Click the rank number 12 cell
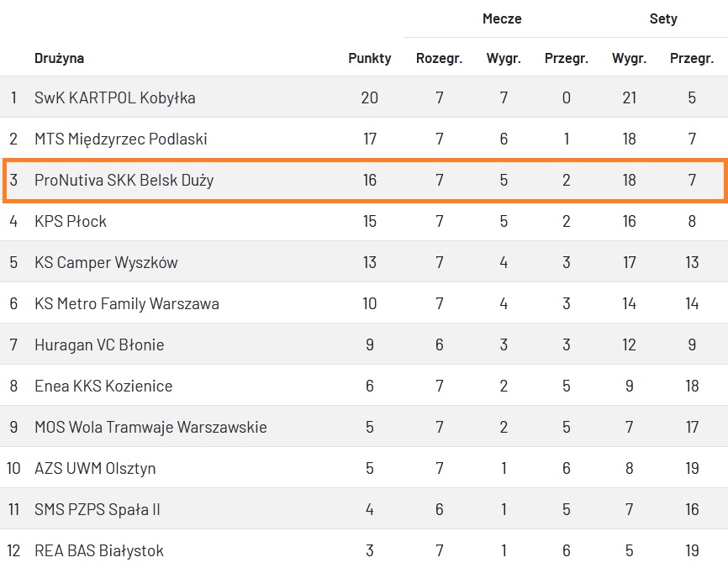Screen dimensions: 728x568 point(13,550)
